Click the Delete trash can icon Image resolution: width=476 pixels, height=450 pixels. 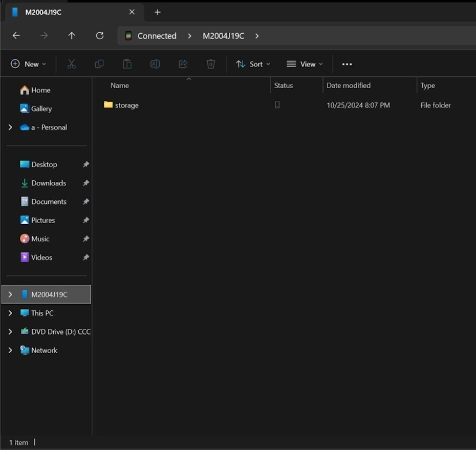pyautogui.click(x=211, y=64)
